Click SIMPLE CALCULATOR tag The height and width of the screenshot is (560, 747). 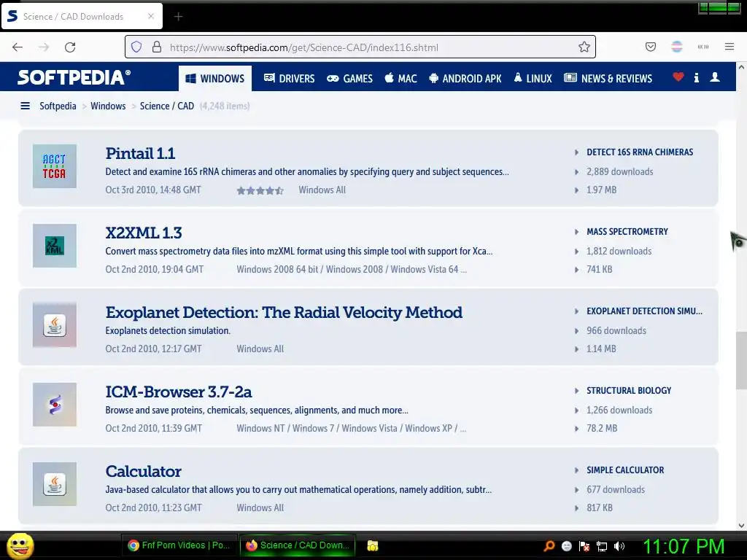(x=625, y=470)
